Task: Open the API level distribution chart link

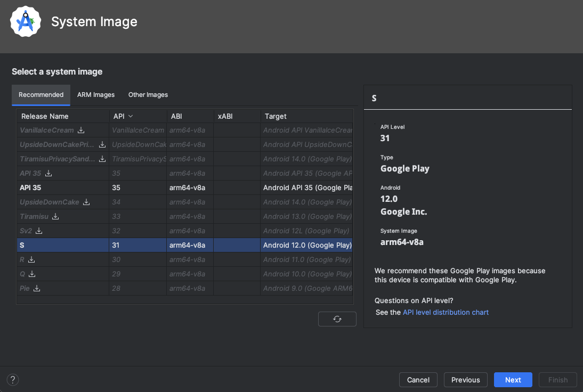Action: (x=446, y=313)
